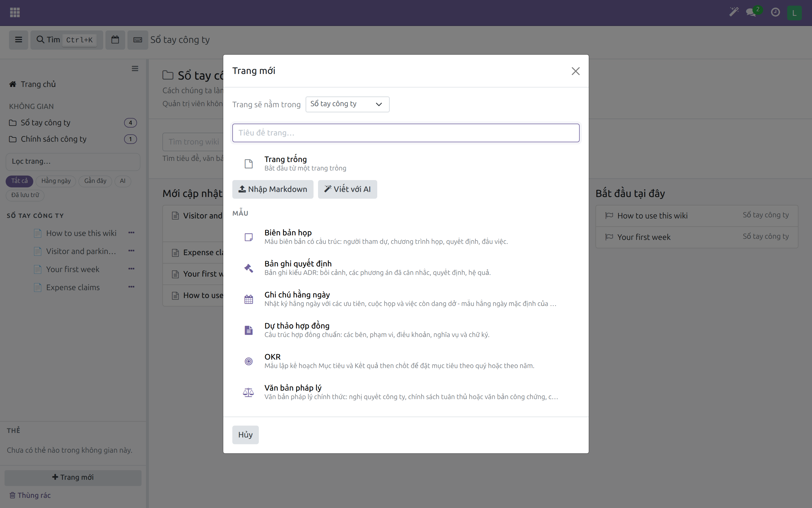The height and width of the screenshot is (508, 812).
Task: Select the Văn bản pháp lý template
Action: pyautogui.click(x=406, y=392)
